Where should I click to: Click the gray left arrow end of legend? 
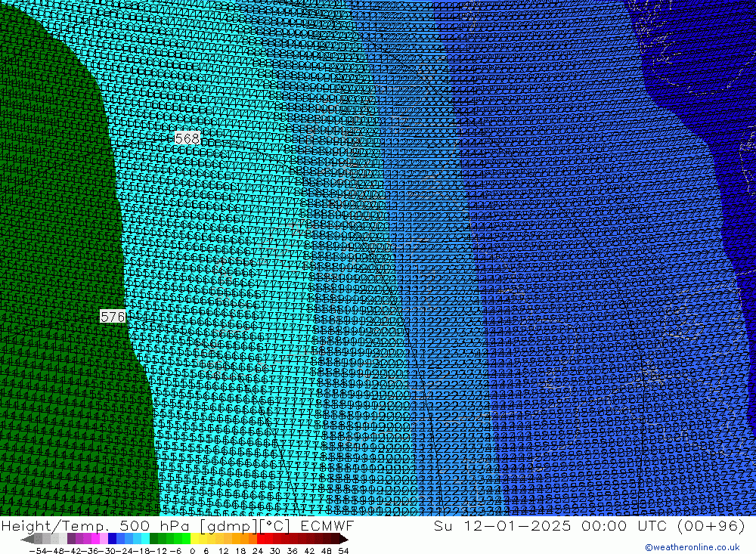click(x=27, y=540)
